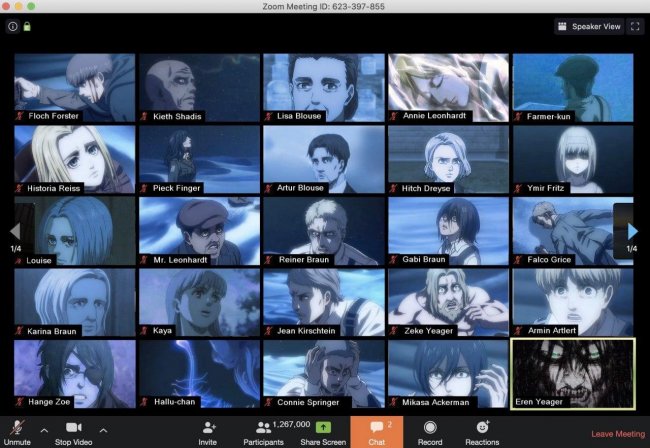Expand video options arrow beside Stop Video
650x448 pixels.
tap(103, 430)
